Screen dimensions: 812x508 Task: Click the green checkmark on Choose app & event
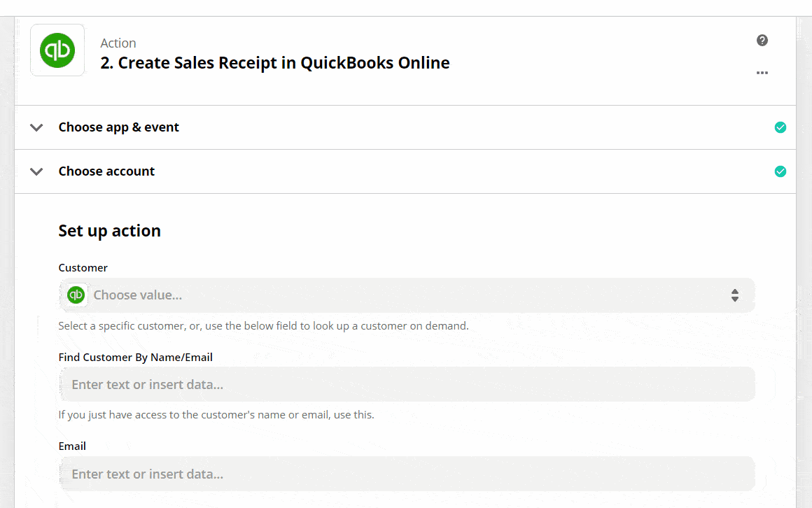click(780, 127)
